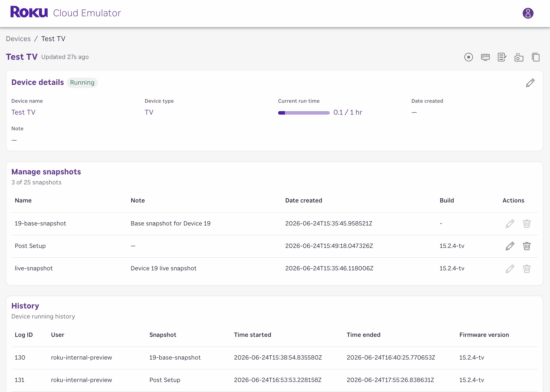This screenshot has height=392, width=550.
Task: Stop the running device
Action: click(x=469, y=57)
